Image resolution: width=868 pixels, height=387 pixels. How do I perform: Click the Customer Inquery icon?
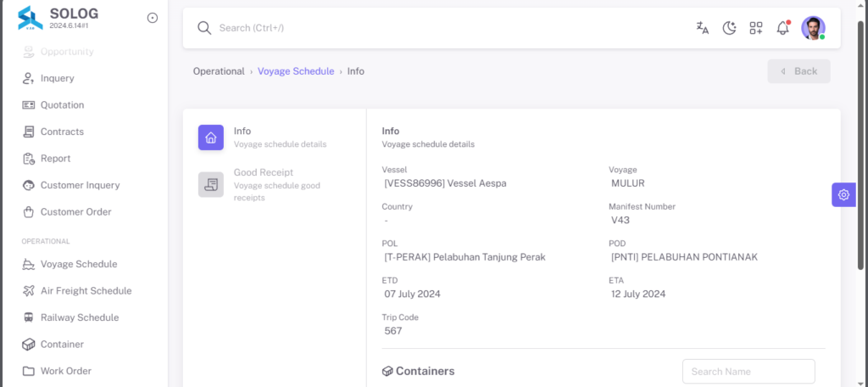[x=29, y=185]
